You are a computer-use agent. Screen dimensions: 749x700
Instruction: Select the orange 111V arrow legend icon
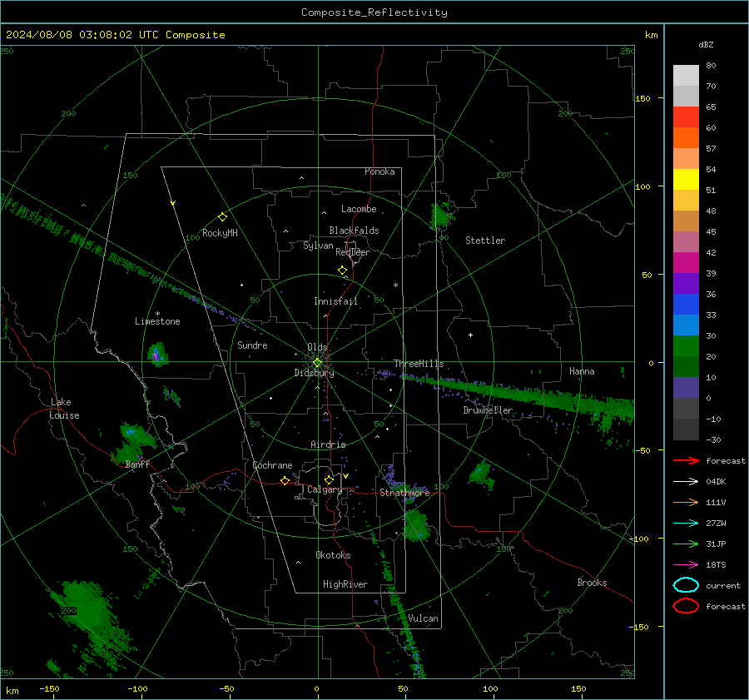(x=686, y=502)
